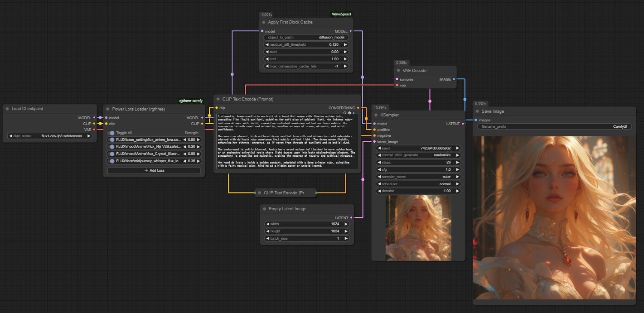Increase max_consecutive_cache_hits with right arrow

pos(345,66)
